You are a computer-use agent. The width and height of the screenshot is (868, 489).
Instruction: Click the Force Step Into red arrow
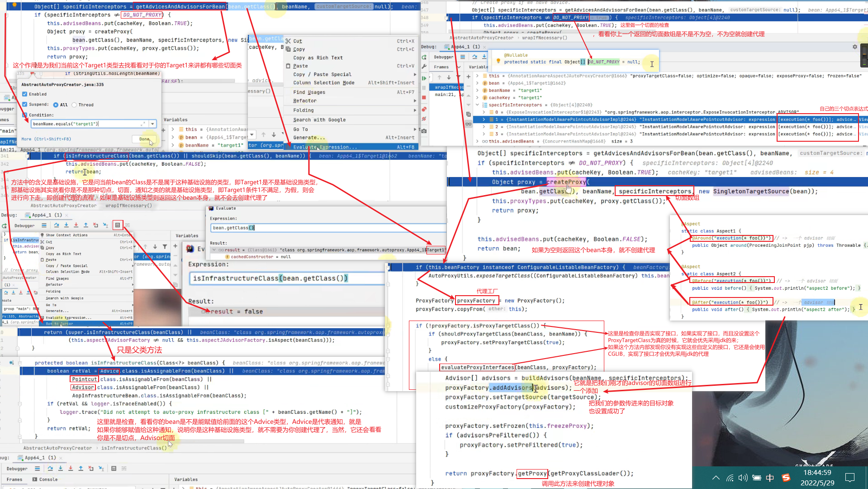(76, 225)
